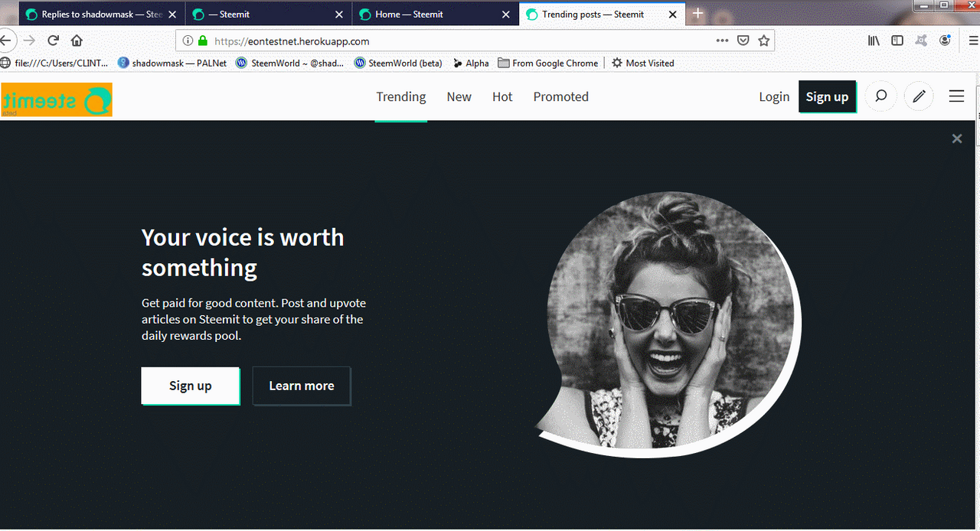
Task: Open the New feed tab
Action: pyautogui.click(x=459, y=96)
